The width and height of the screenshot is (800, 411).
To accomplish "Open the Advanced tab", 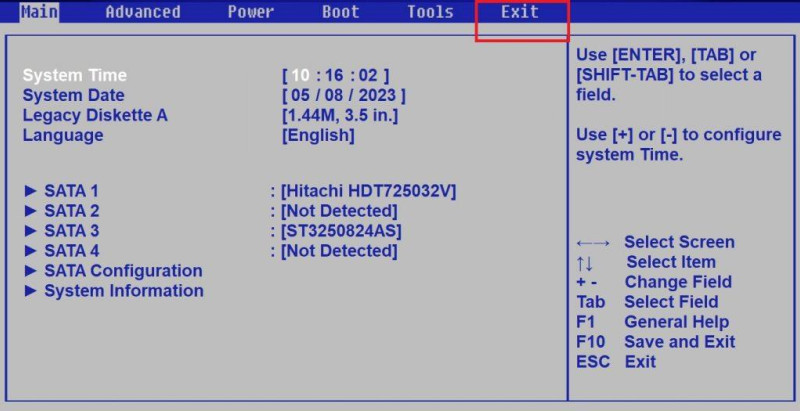I will [143, 12].
